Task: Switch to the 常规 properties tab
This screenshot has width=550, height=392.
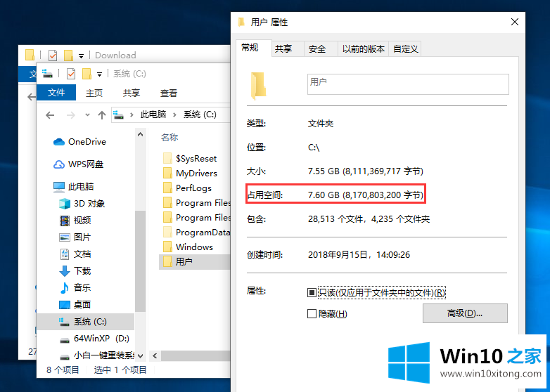Action: 254,48
